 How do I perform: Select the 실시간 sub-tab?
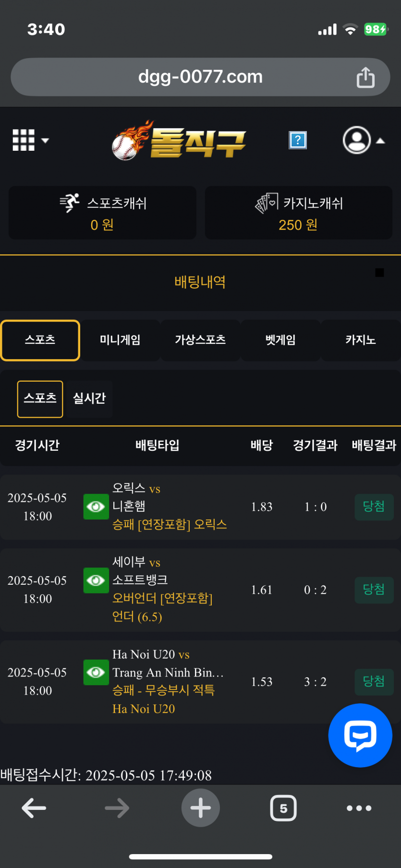click(89, 398)
